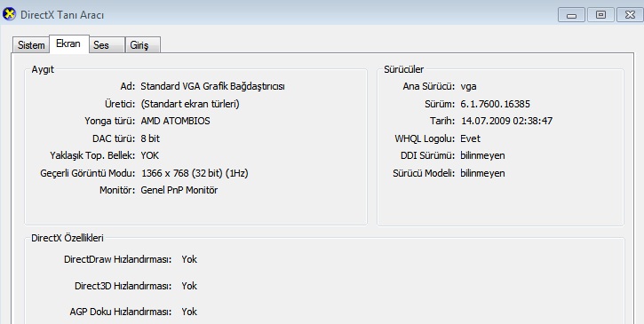Screen dimensions: 644x324
Task: Click the DirectX Tanı Aracı title bar icon
Action: click(9, 14)
